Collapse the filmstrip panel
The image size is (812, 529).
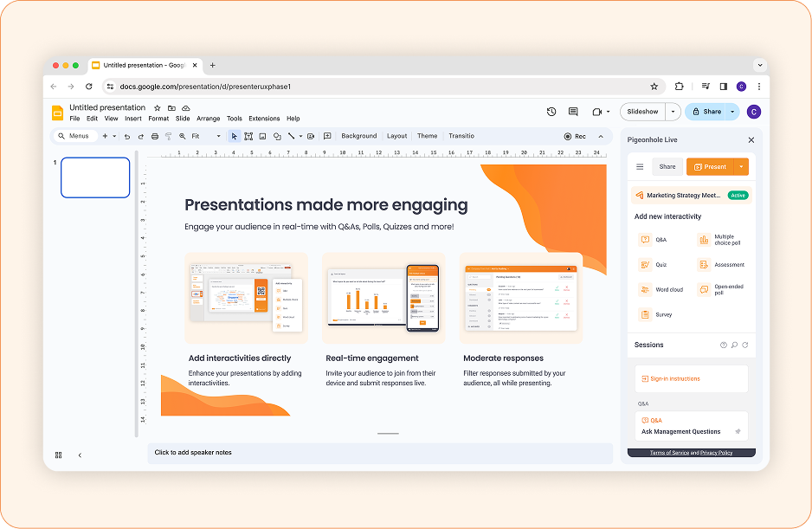click(80, 455)
